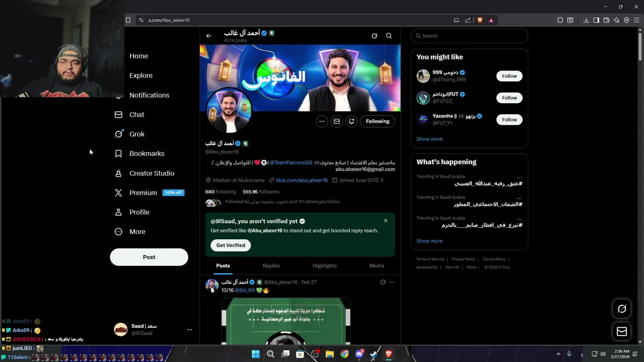Click the Brave Rewards triangle icon
The image size is (644, 362).
point(491,20)
